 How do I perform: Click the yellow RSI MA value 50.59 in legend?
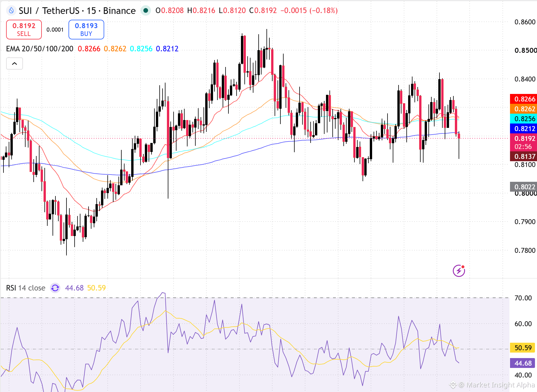(96, 288)
